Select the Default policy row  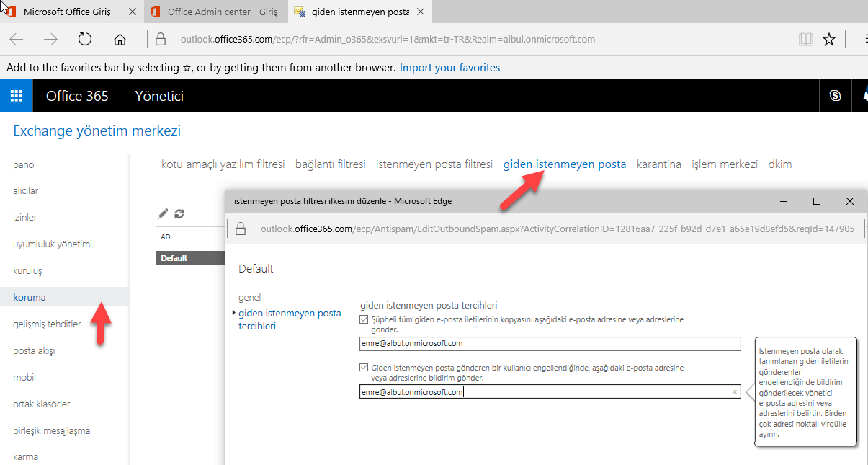[190, 258]
